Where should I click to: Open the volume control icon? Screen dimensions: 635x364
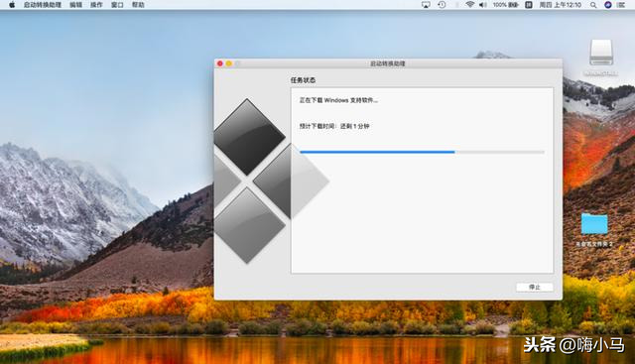tap(483, 5)
